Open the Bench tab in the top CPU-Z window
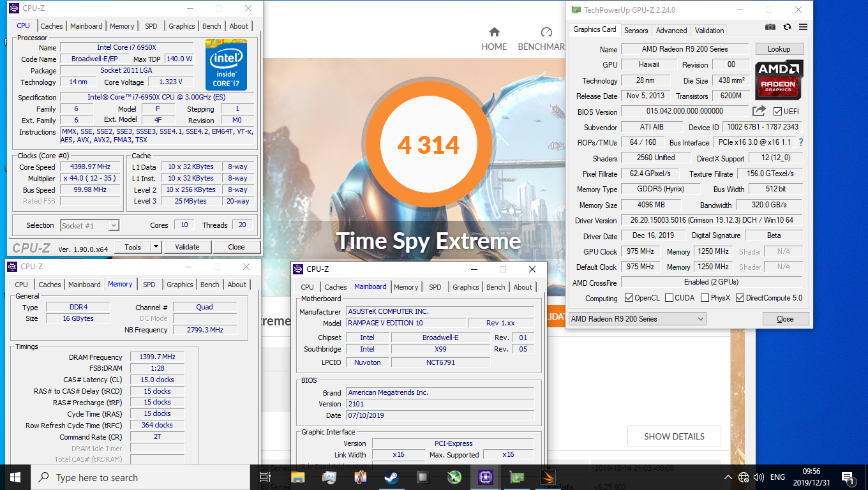 click(x=212, y=26)
